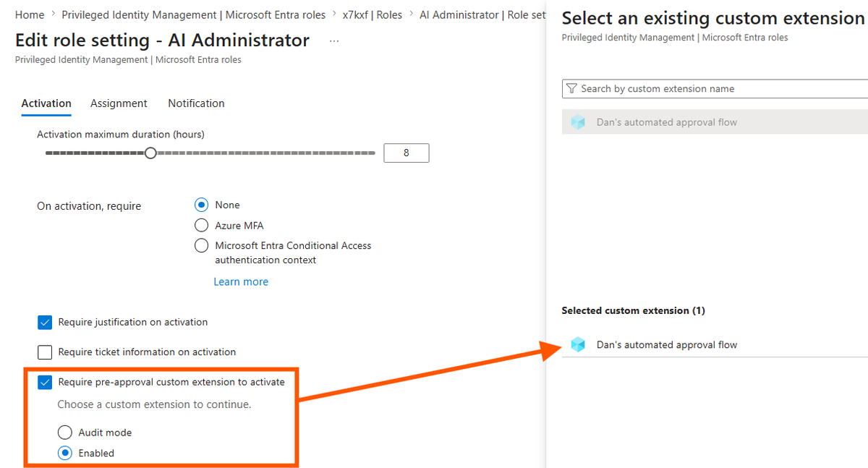Switch to the Notification tab
This screenshot has height=468, width=868.
click(x=196, y=103)
